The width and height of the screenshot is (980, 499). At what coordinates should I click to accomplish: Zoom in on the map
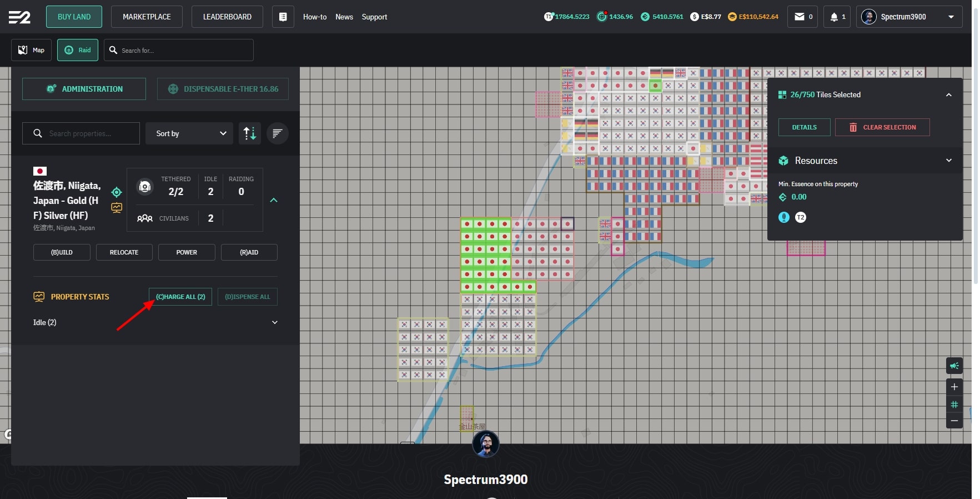point(954,387)
